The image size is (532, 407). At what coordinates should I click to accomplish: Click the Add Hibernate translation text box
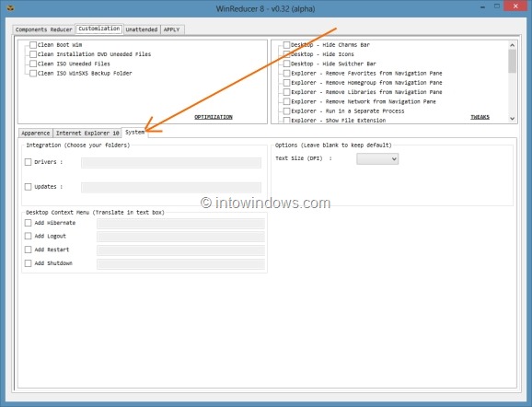pos(180,224)
